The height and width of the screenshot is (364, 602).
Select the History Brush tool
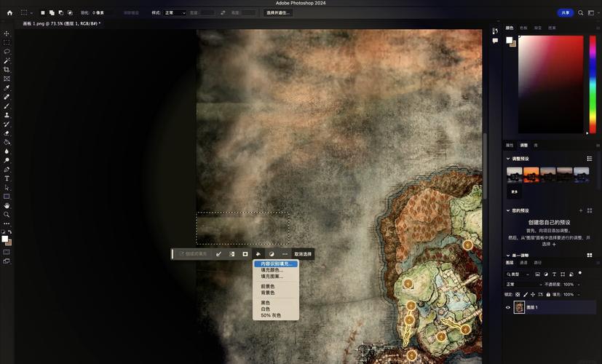(x=7, y=124)
